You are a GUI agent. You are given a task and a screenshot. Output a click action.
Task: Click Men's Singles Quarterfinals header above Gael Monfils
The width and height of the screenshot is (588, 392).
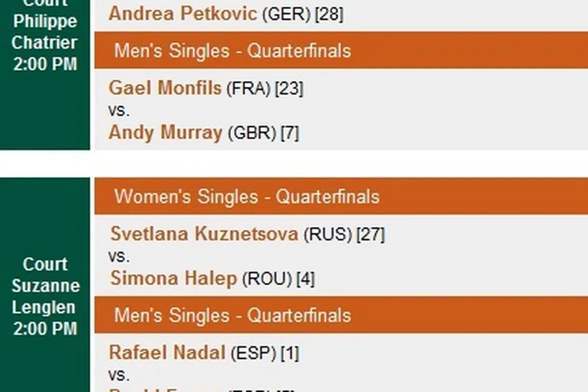tap(232, 51)
